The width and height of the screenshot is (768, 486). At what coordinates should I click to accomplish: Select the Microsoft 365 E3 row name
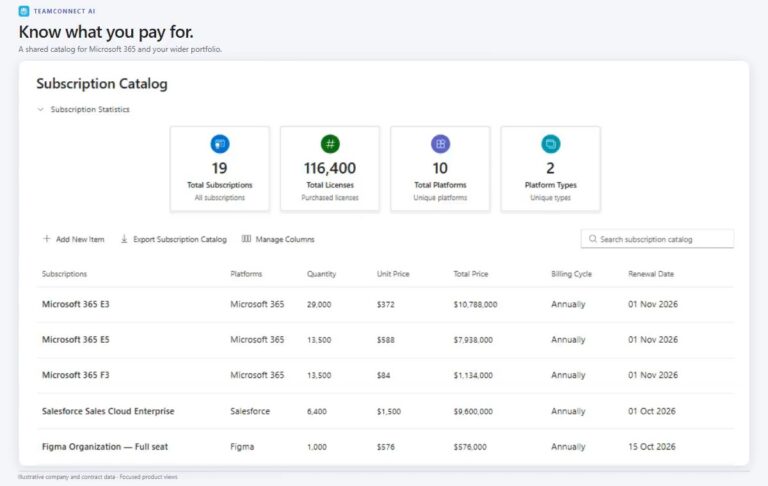coord(75,304)
